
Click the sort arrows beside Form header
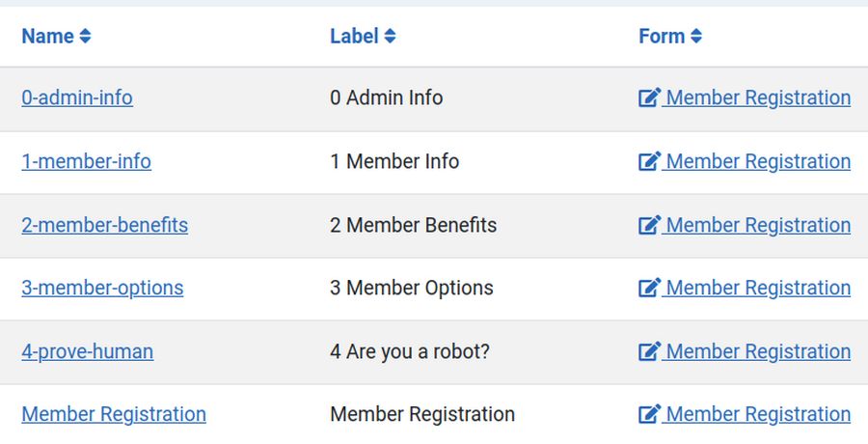696,37
